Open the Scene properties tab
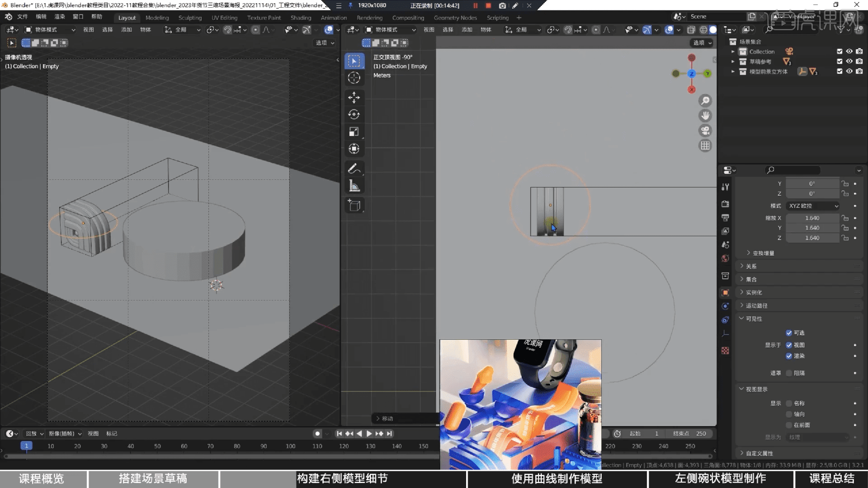The width and height of the screenshot is (868, 488). click(x=726, y=244)
